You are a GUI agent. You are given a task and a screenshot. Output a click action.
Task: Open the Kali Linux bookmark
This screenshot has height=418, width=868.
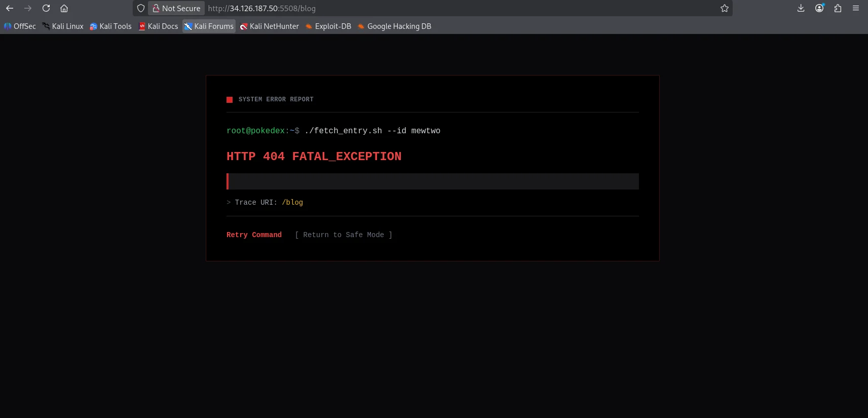pos(63,26)
